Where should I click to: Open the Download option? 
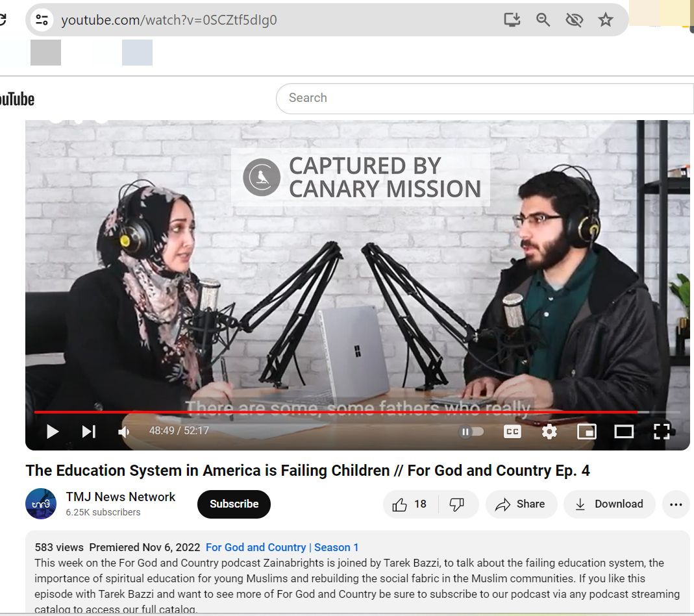pyautogui.click(x=609, y=504)
